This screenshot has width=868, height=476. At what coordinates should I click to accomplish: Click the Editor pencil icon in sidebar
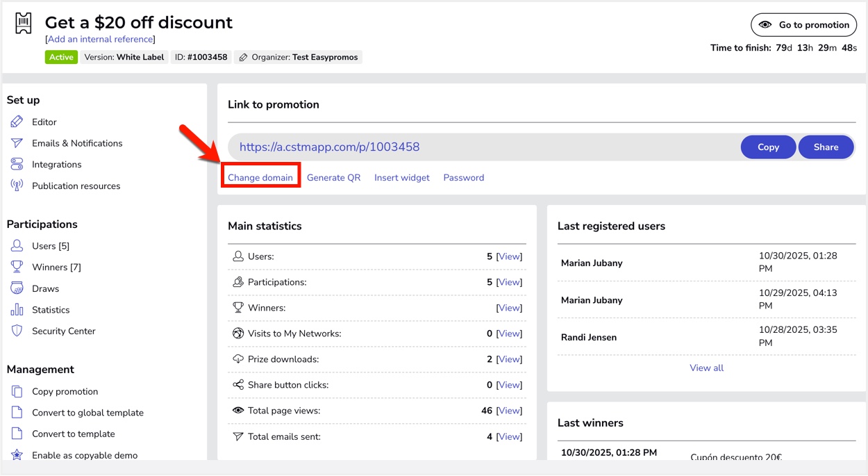17,122
